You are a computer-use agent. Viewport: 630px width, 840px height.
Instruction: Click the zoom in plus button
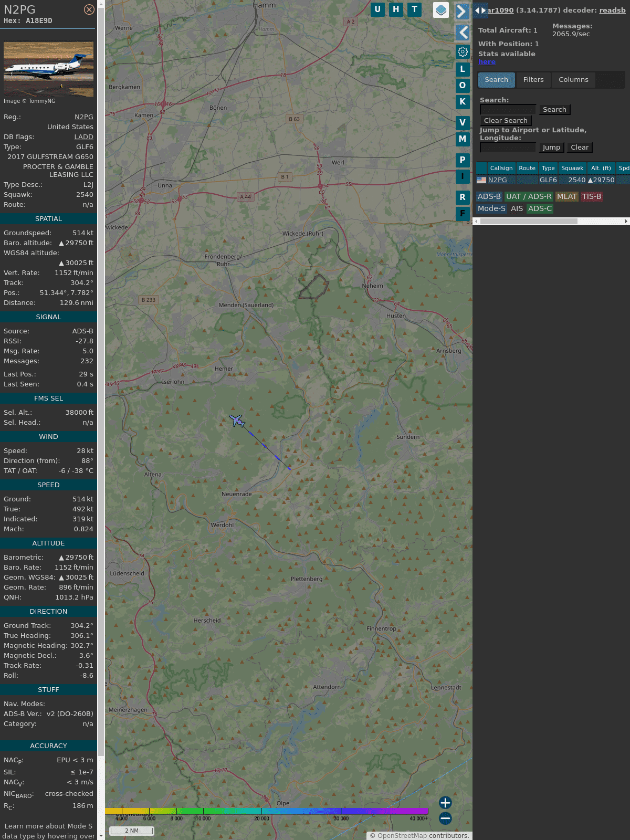pyautogui.click(x=445, y=803)
